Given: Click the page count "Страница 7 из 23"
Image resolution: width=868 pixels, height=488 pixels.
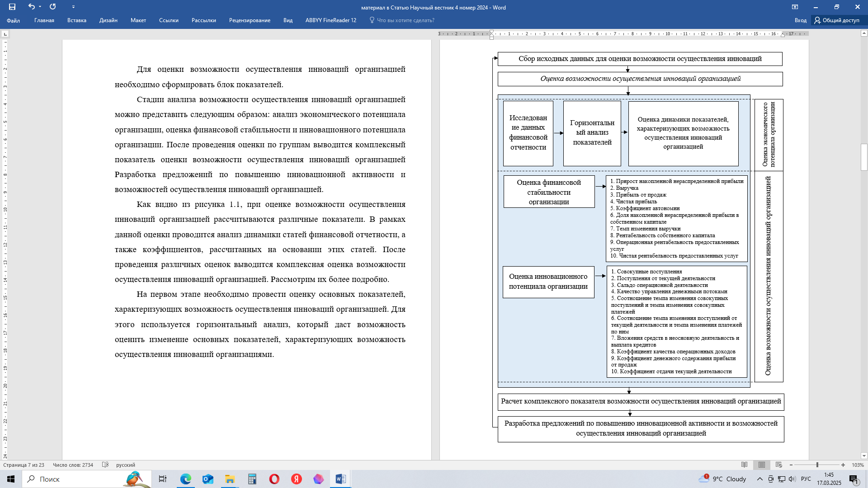Looking at the screenshot, I should pyautogui.click(x=24, y=465).
